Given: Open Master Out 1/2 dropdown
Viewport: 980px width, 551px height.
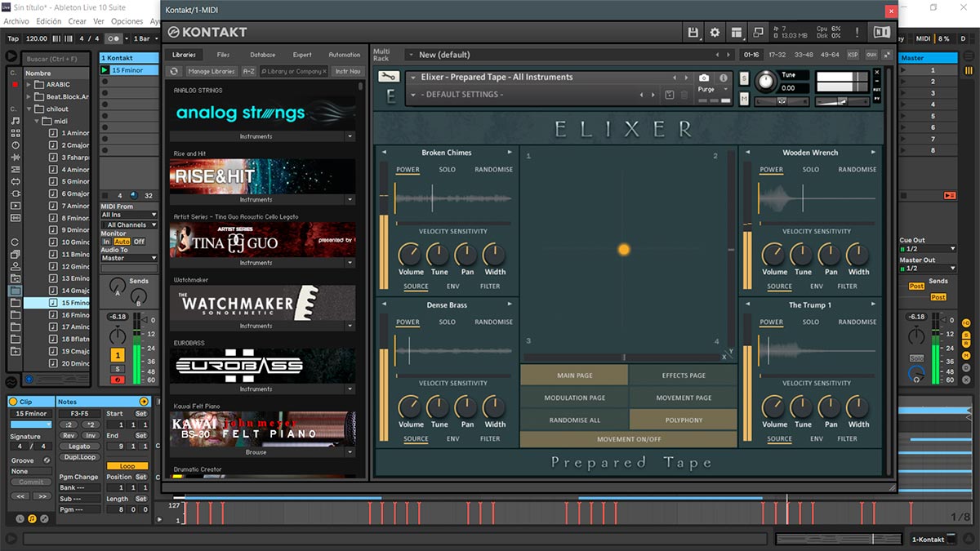Looking at the screenshot, I should [927, 269].
